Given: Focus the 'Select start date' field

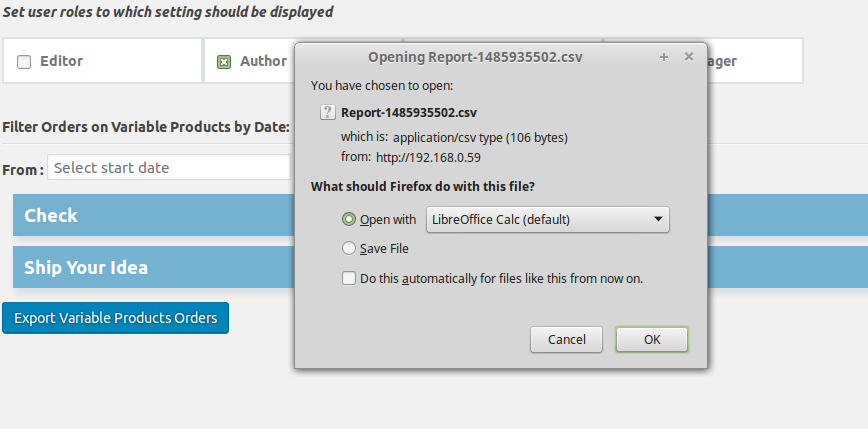Looking at the screenshot, I should tap(169, 167).
